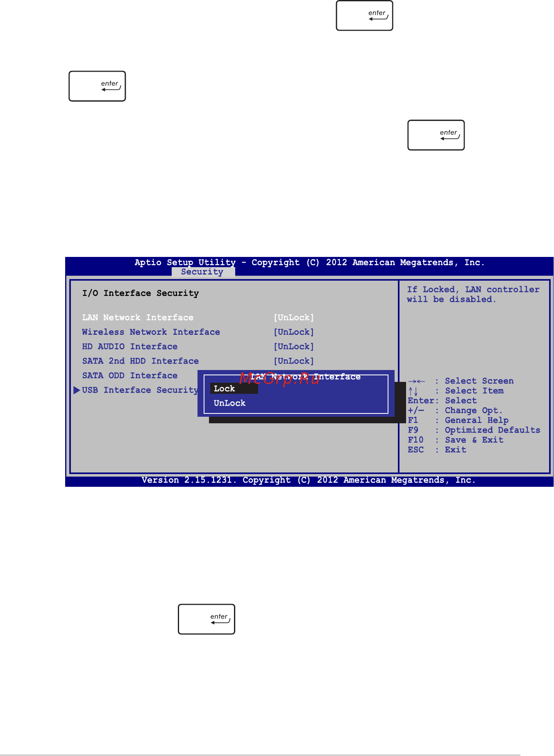
Task: Click the I/O Interface Security heading
Action: [141, 293]
